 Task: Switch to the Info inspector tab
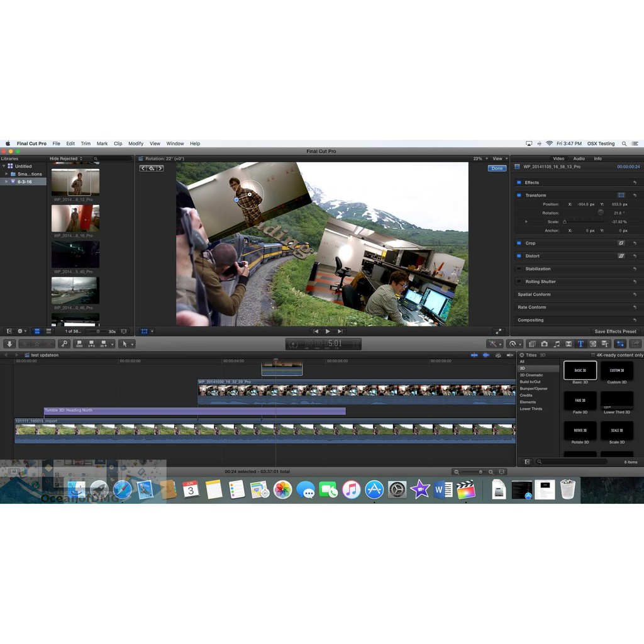(597, 158)
